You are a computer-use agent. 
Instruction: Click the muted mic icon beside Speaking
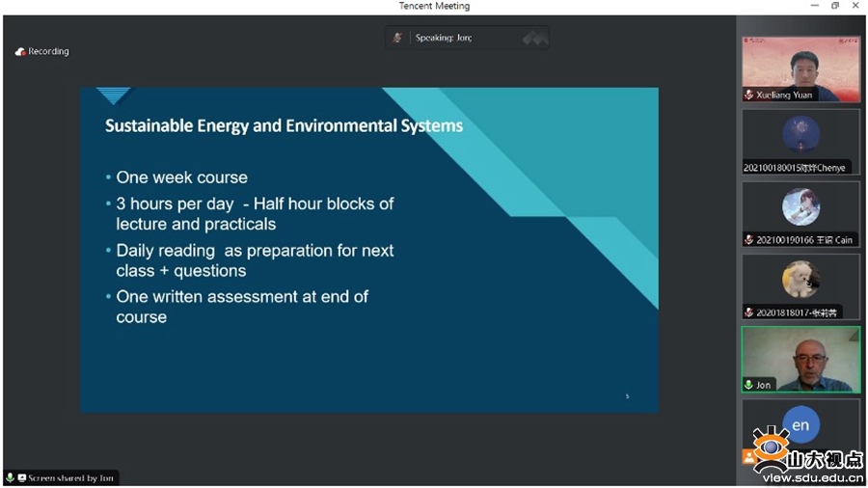tap(397, 38)
